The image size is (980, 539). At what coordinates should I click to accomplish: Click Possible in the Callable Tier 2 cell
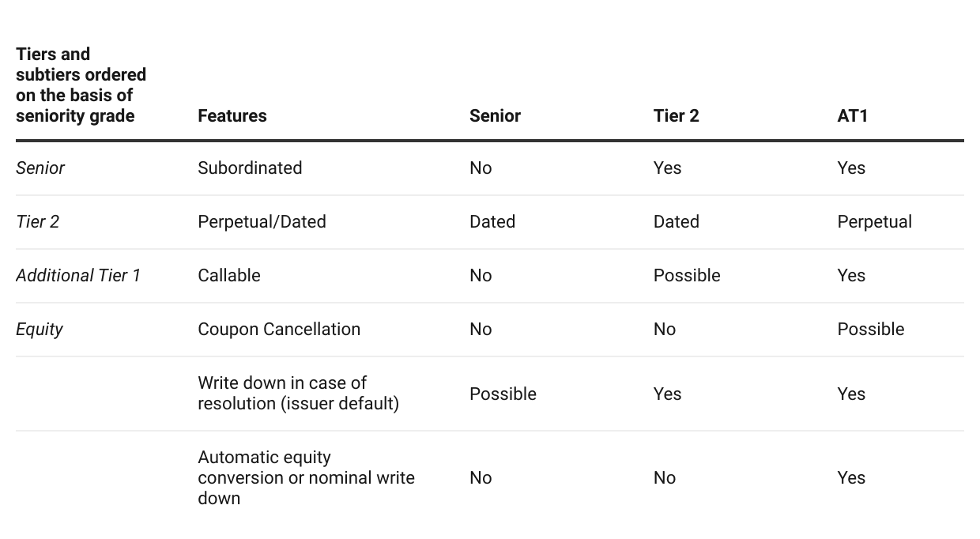(687, 276)
